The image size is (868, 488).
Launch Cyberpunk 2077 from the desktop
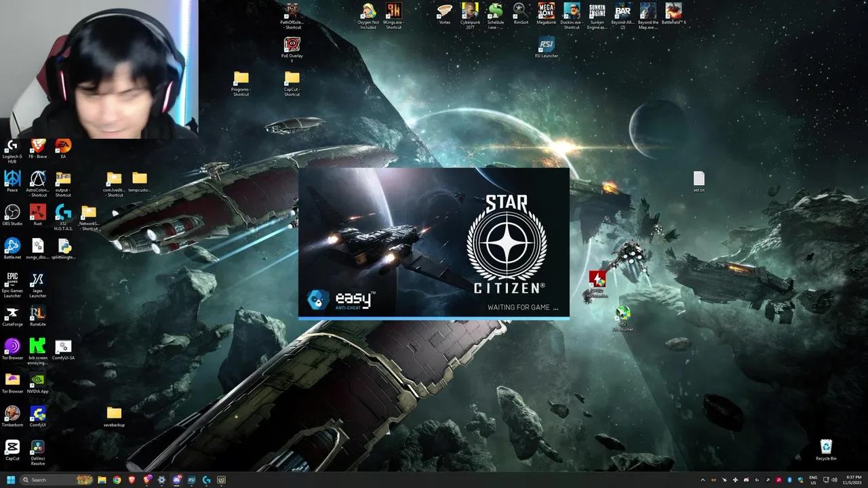tap(470, 16)
